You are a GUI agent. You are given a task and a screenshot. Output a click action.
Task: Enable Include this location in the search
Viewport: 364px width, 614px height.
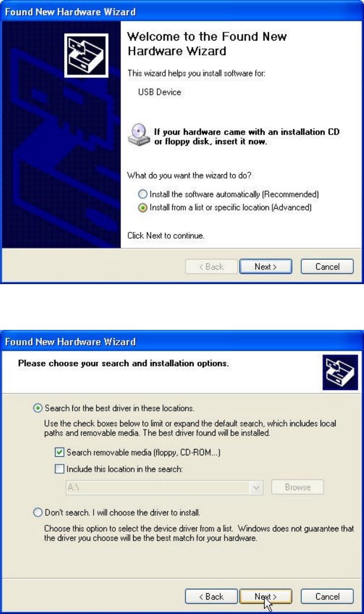click(x=59, y=468)
